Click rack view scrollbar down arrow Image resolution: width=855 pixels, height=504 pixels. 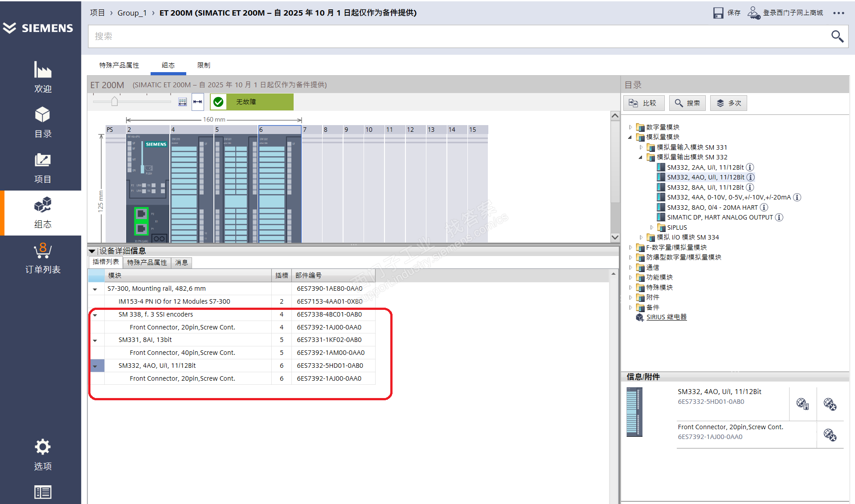click(x=615, y=237)
